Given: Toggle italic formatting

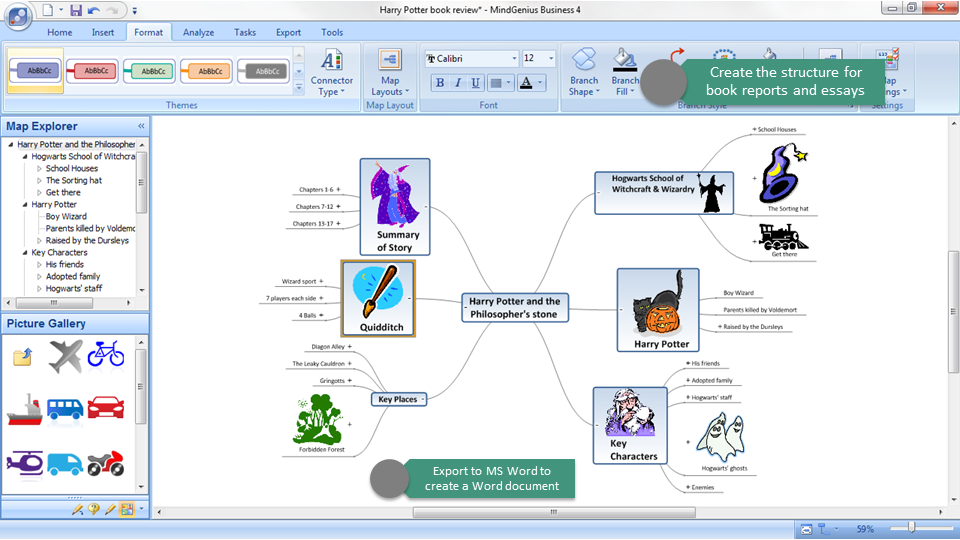Looking at the screenshot, I should 457,83.
